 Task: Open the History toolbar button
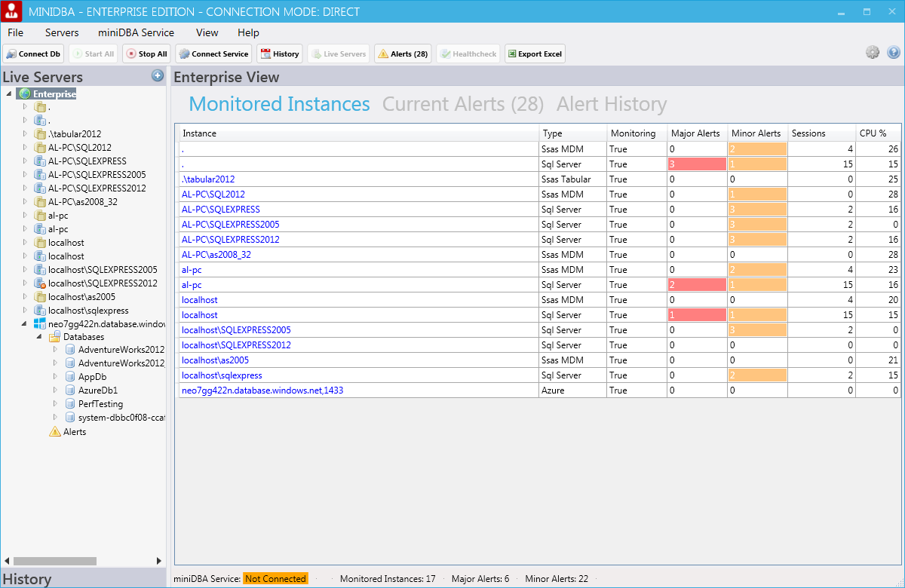pos(280,54)
